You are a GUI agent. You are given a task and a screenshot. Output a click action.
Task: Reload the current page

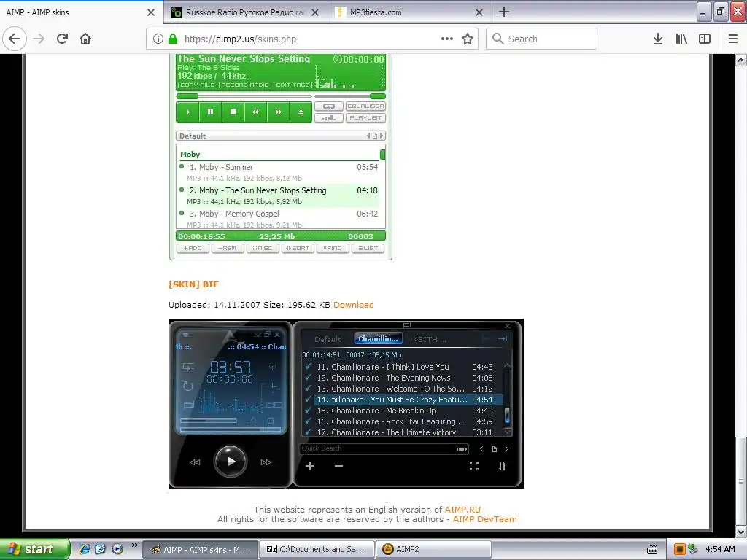pos(62,39)
